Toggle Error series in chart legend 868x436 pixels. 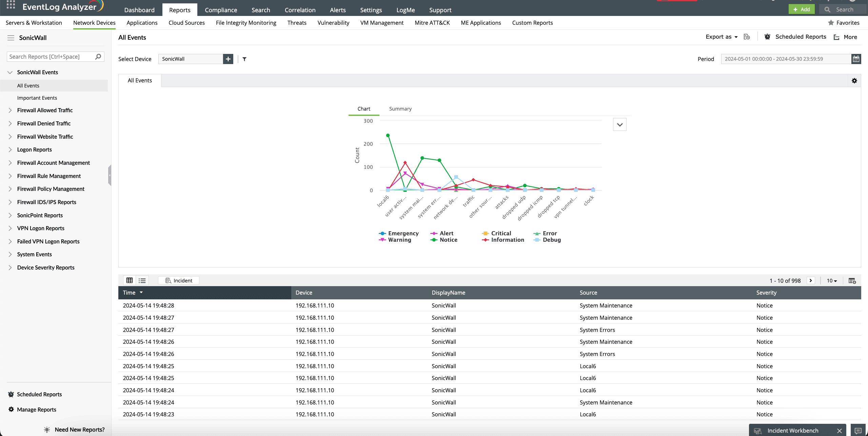[x=545, y=233]
